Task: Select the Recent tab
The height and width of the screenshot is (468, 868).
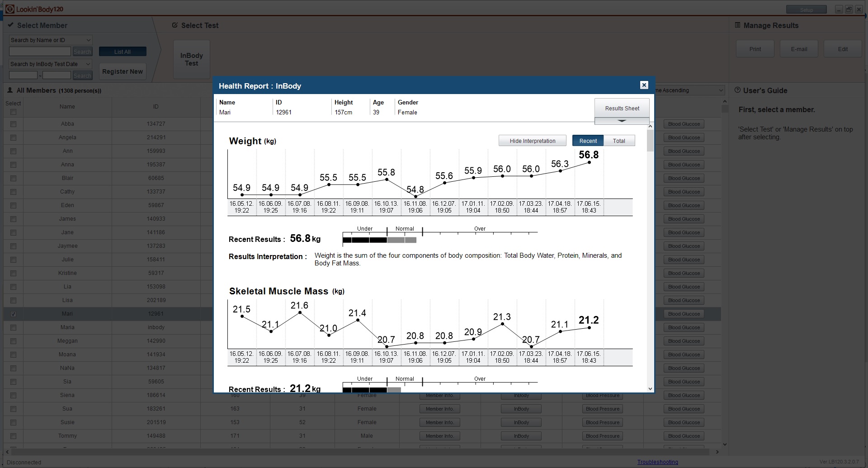Action: click(588, 141)
